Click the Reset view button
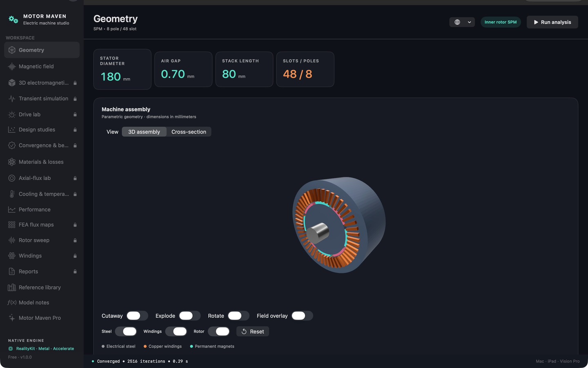 click(x=253, y=331)
